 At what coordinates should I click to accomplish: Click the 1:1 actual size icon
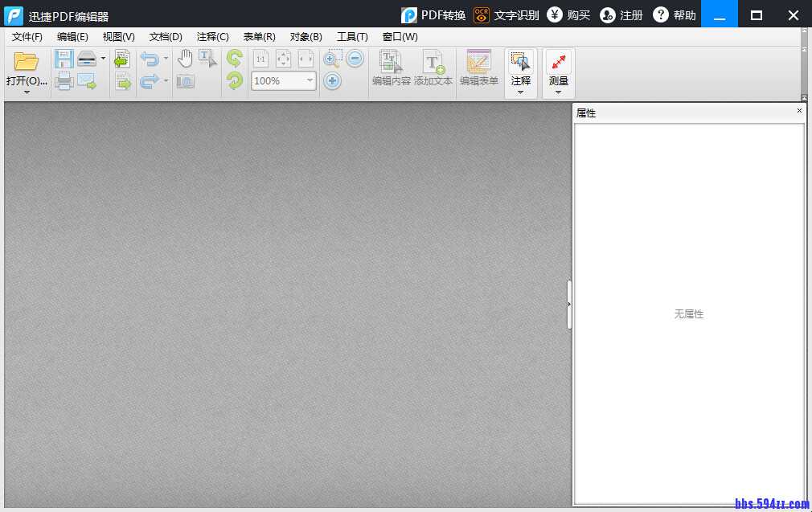(261, 59)
